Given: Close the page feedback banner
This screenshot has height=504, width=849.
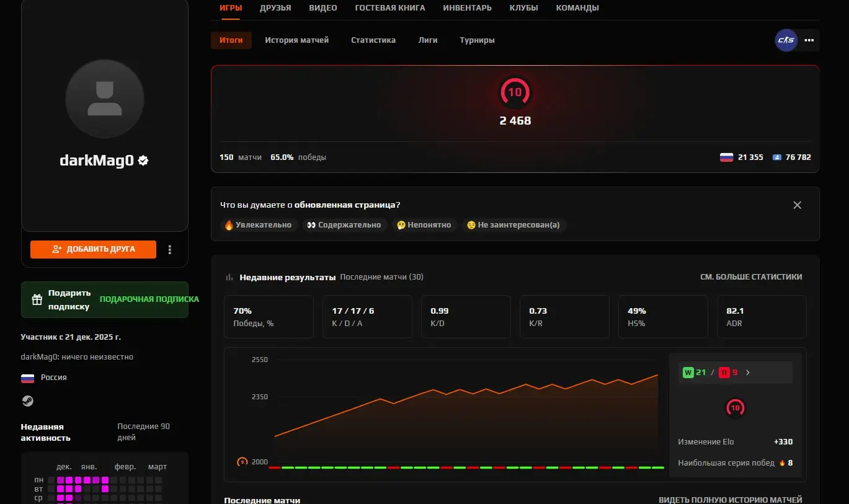Looking at the screenshot, I should point(797,205).
